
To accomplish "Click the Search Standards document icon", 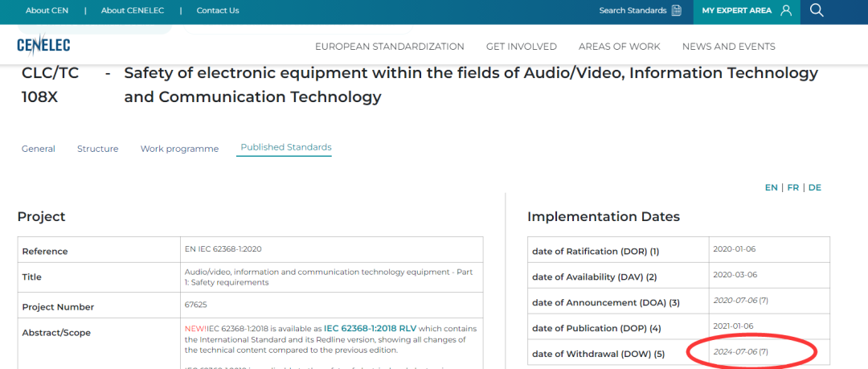I will [677, 10].
